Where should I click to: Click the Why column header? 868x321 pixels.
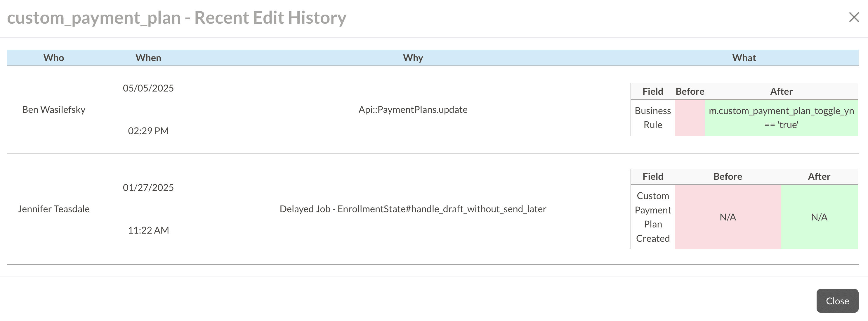tap(413, 57)
